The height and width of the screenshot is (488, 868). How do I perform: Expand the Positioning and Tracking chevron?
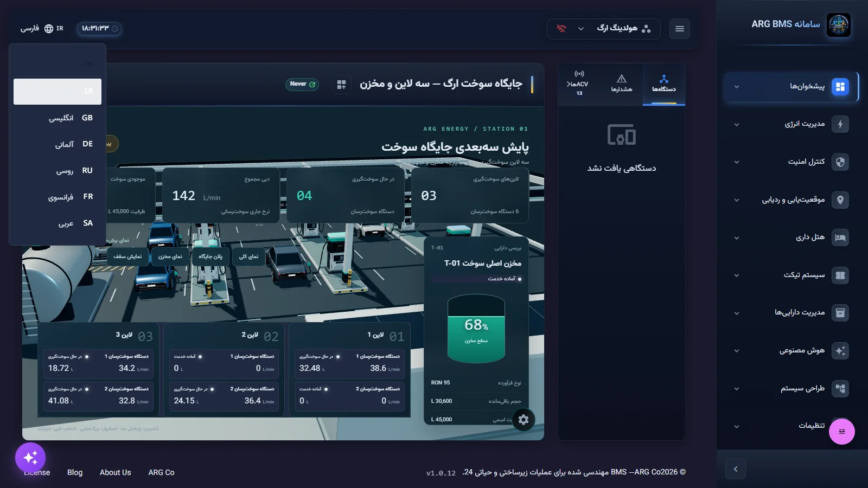click(x=737, y=200)
